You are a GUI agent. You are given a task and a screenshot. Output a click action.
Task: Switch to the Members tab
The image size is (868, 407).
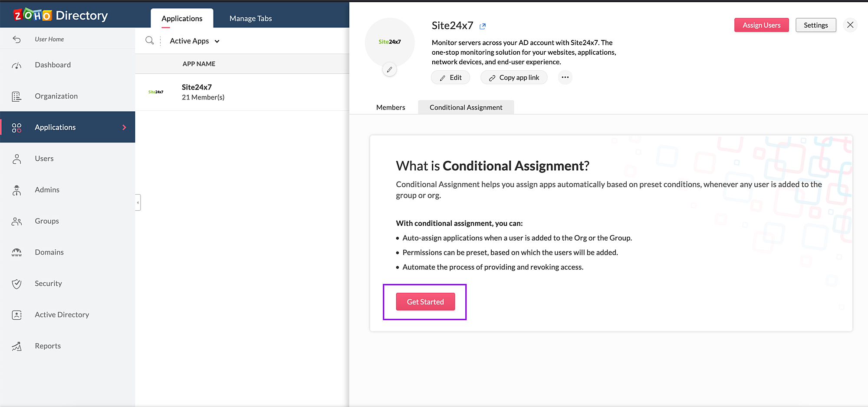(391, 107)
